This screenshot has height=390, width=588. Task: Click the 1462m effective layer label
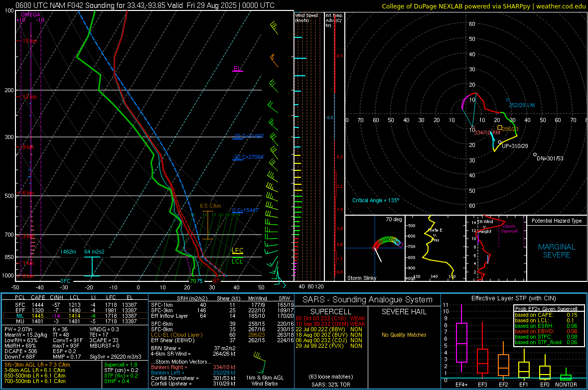pyautogui.click(x=68, y=252)
